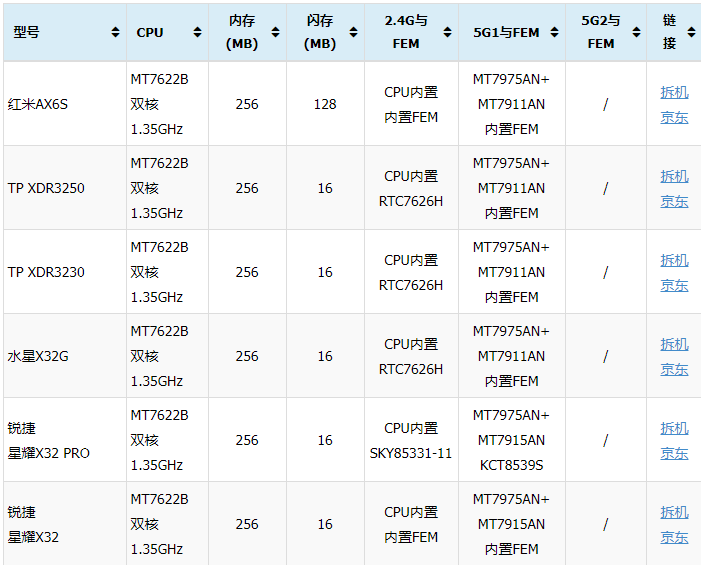Open 京东 link for TP XDR3250
This screenshot has height=565, width=701.
(x=674, y=201)
